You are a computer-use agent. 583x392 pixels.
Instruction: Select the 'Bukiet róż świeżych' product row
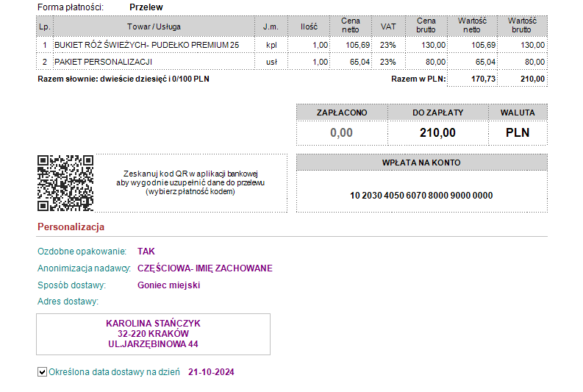click(147, 45)
